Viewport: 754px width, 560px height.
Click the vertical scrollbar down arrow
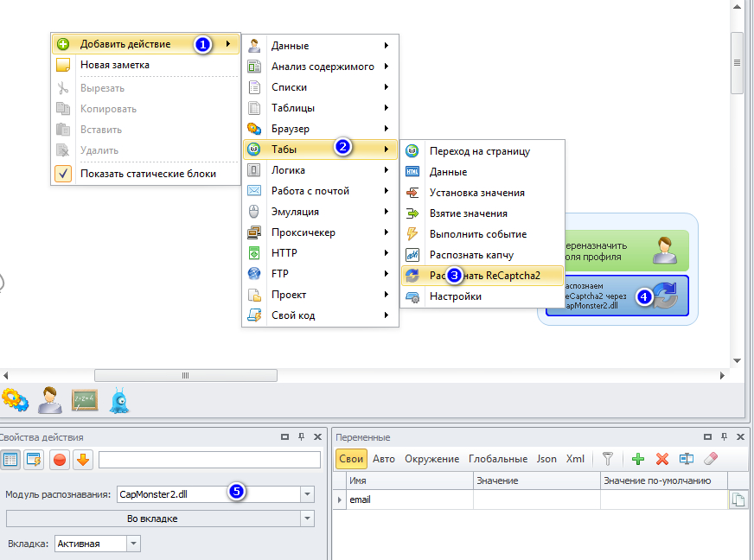(738, 360)
